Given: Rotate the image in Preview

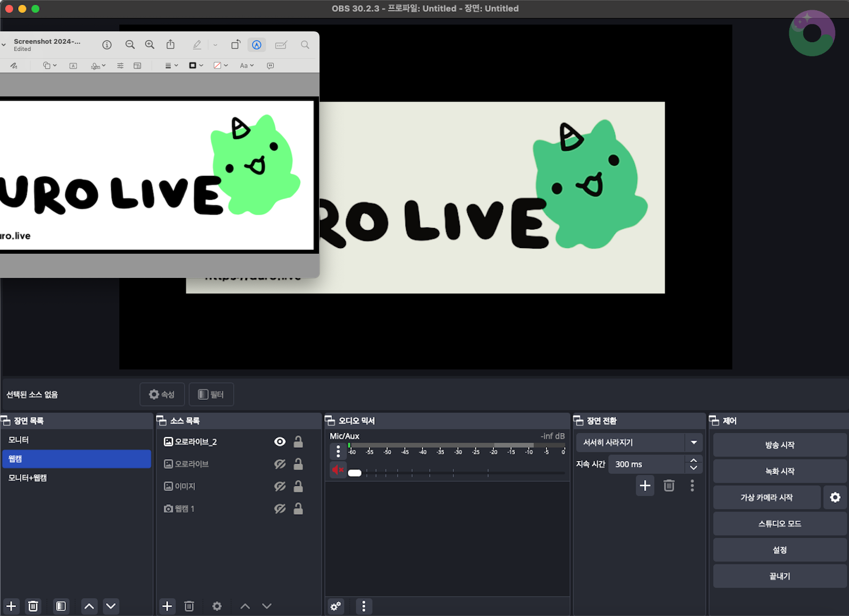Looking at the screenshot, I should click(x=236, y=44).
